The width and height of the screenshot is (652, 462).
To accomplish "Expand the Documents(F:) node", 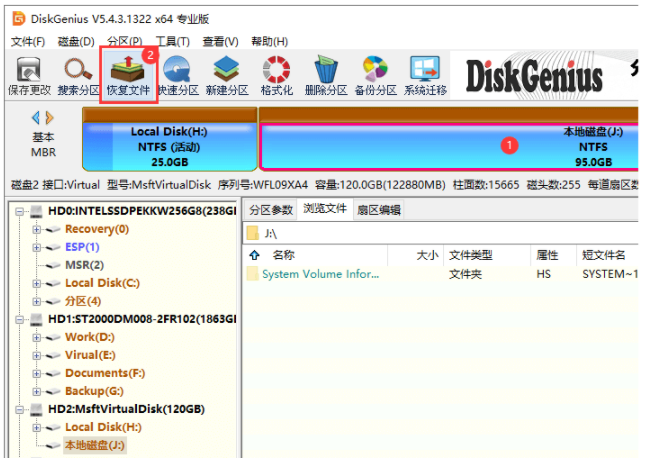I will [37, 373].
